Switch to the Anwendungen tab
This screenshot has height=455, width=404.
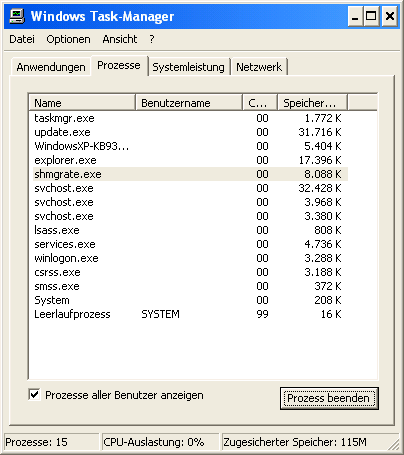[x=51, y=67]
